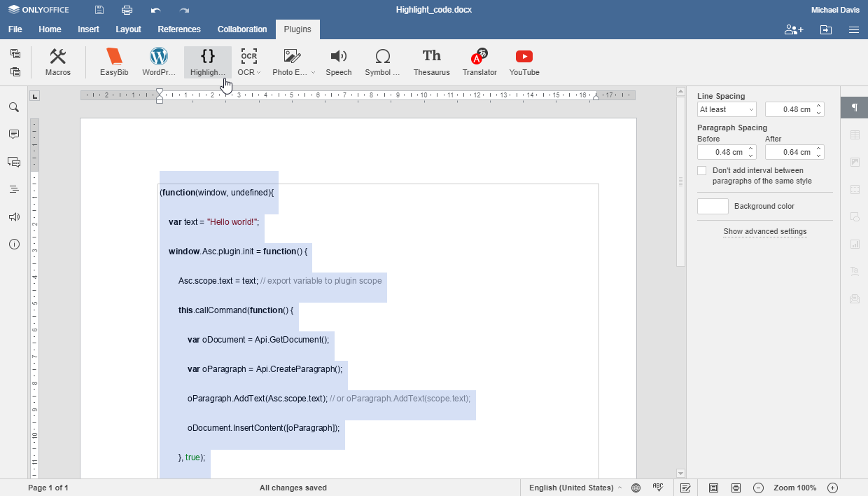The height and width of the screenshot is (496, 868).
Task: Open the Thesaurus plugin
Action: 432,62
